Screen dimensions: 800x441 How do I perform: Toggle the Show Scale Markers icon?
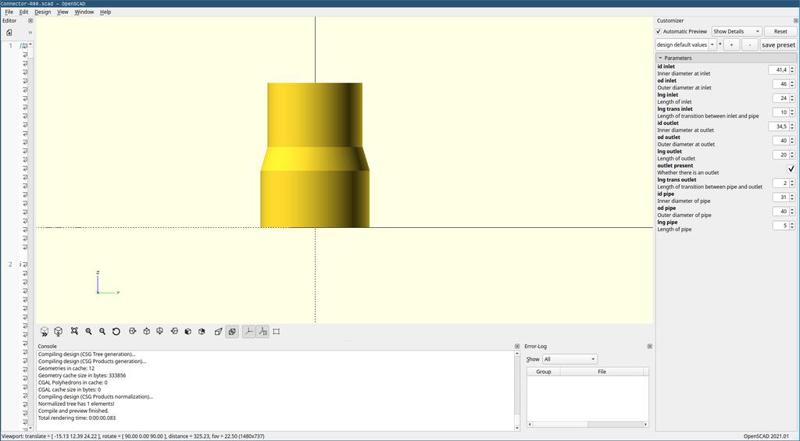point(263,332)
